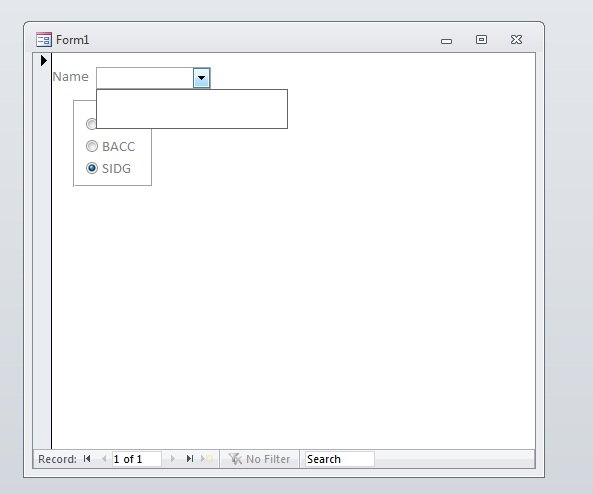Click the No Filter funnel icon
This screenshot has width=593, height=494.
pos(235,459)
